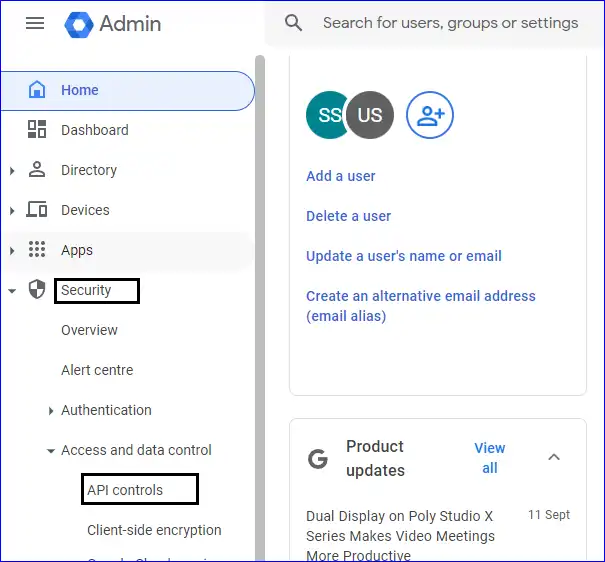
Task: Click the Google Admin hexagon logo
Action: [x=79, y=25]
